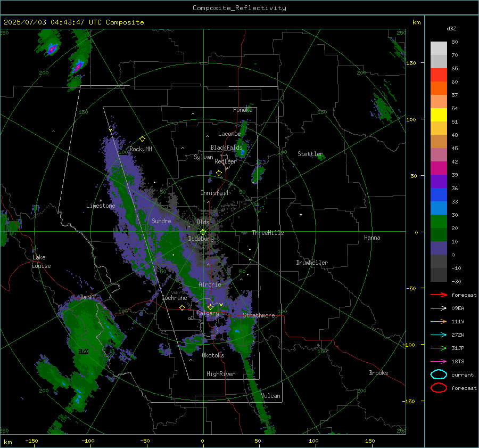
Task: Click the 2025/07/03 04:43:47 UTC timestamp
Action: [x=52, y=22]
